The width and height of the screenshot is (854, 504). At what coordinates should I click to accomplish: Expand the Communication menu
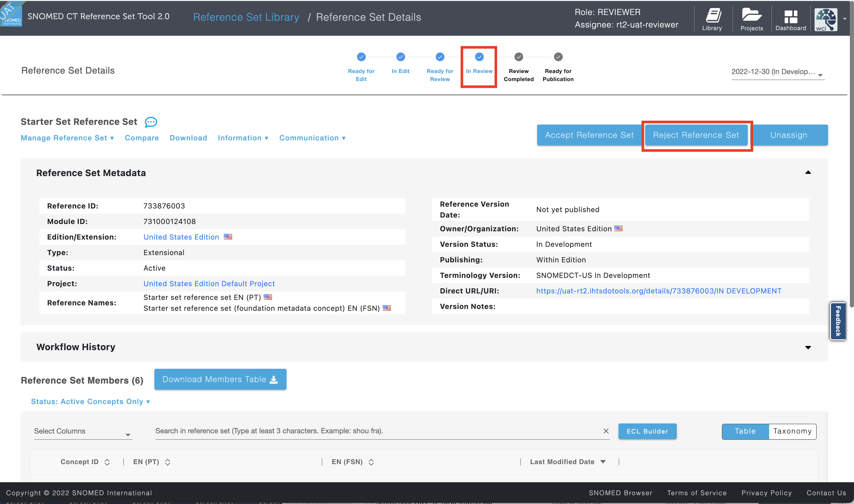(312, 138)
